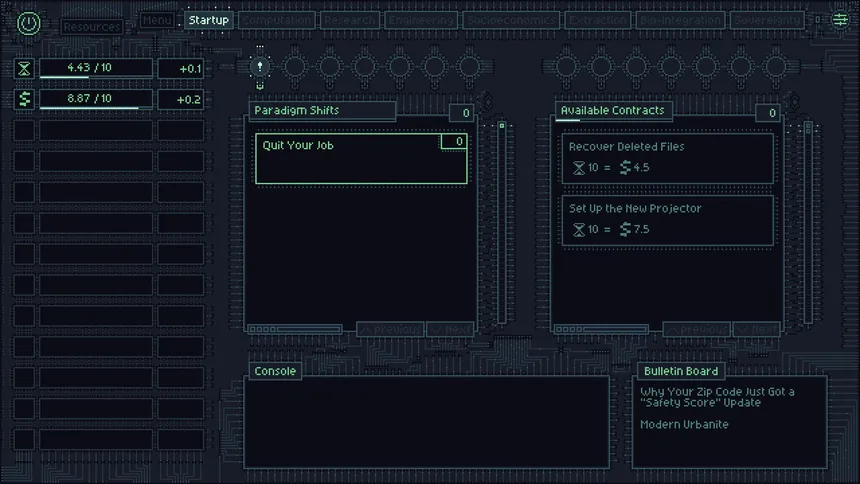Open the Bio-Integration tab
This screenshot has height=484, width=860.
pos(680,20)
